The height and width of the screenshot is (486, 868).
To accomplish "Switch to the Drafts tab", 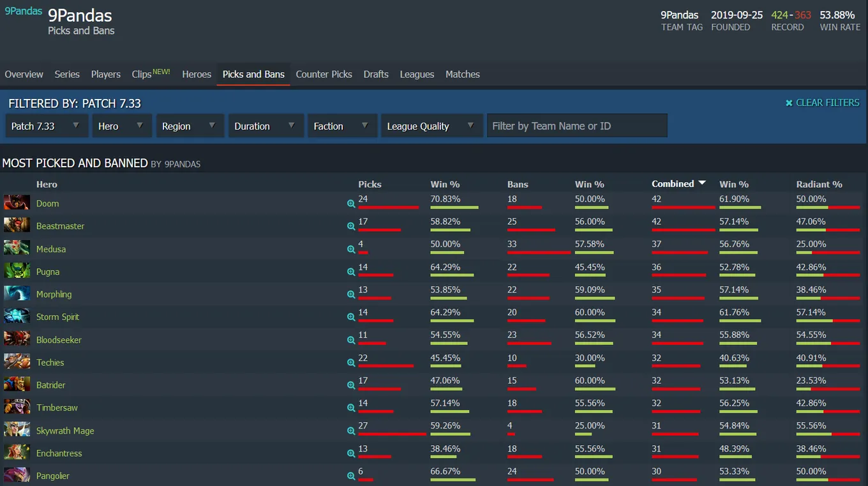I will pos(376,74).
